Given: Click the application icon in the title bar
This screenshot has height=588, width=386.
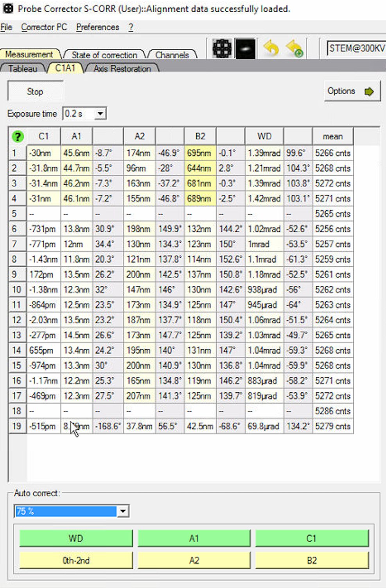Looking at the screenshot, I should click(x=8, y=7).
